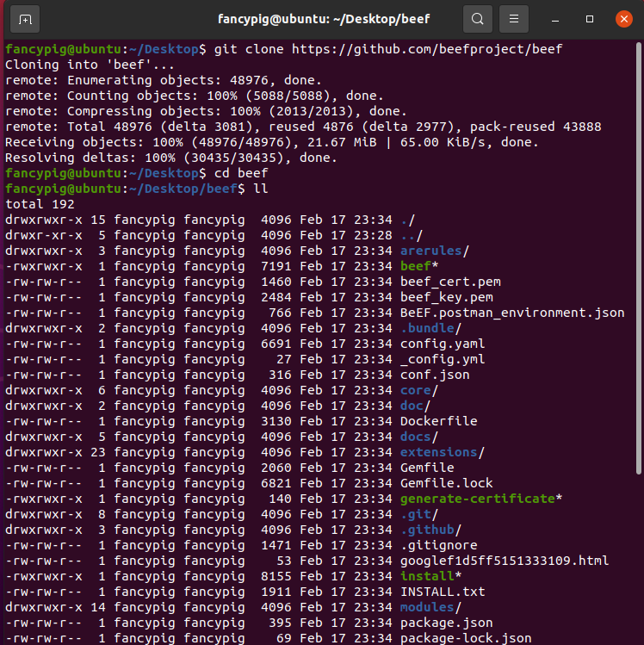Open the hamburger menu in title bar

(x=514, y=18)
